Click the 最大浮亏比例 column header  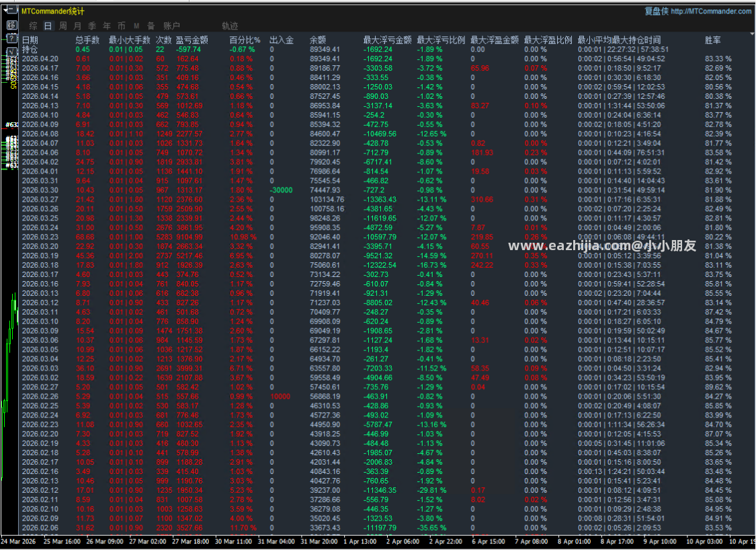(441, 40)
